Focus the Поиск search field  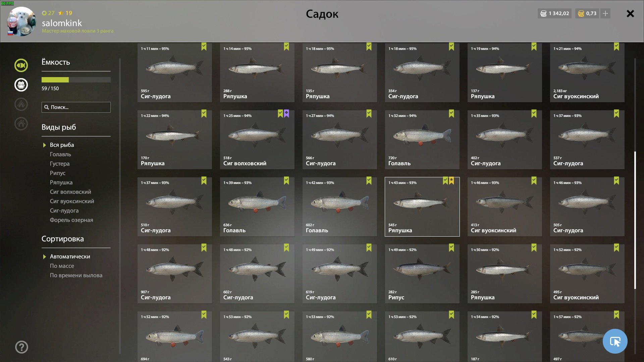[76, 107]
